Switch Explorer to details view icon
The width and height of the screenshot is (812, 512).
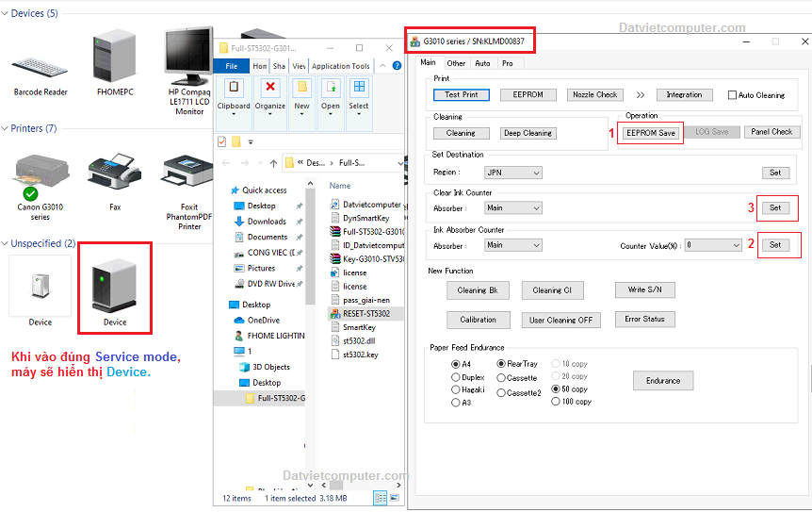(x=381, y=498)
